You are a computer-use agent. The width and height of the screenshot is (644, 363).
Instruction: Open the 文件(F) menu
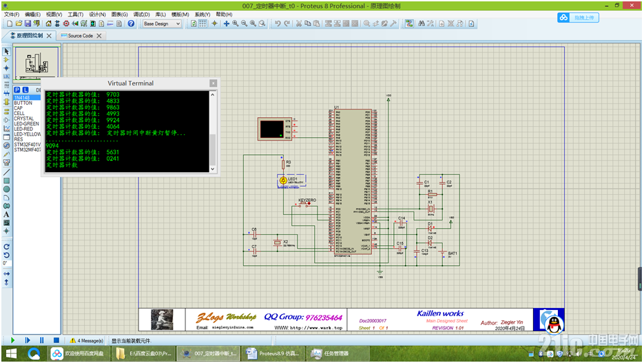12,14
